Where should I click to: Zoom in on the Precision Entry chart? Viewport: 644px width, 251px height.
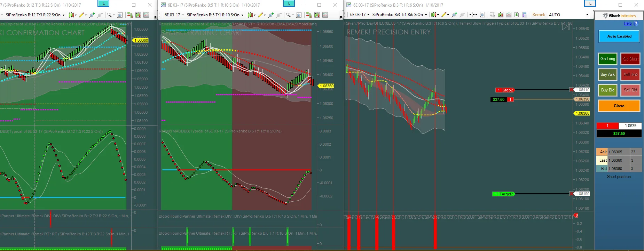tap(454, 15)
